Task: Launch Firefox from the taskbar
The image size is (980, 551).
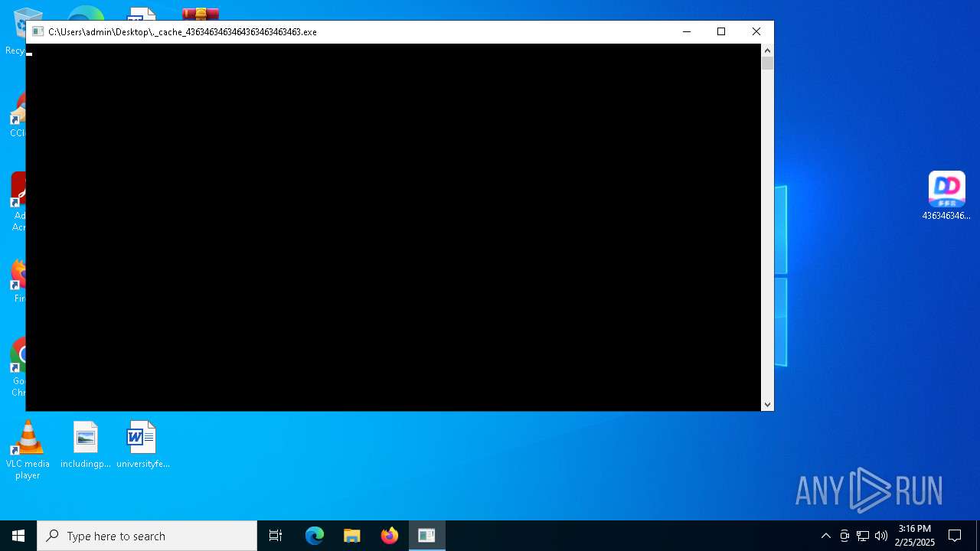Action: pyautogui.click(x=390, y=536)
